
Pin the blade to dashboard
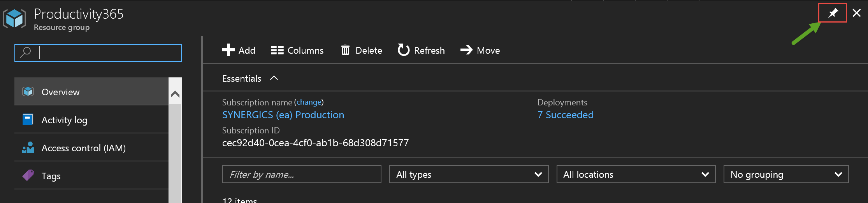[x=833, y=13]
